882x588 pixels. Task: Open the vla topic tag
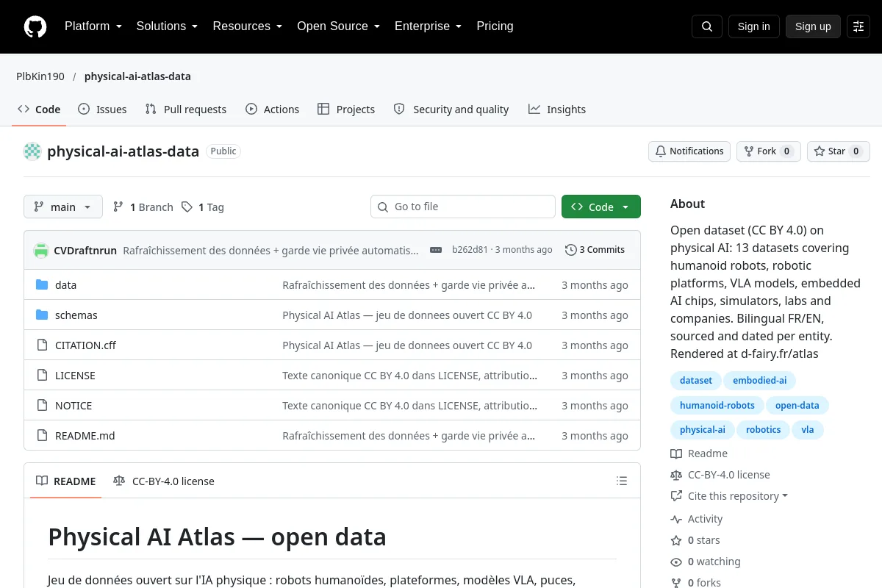(808, 430)
